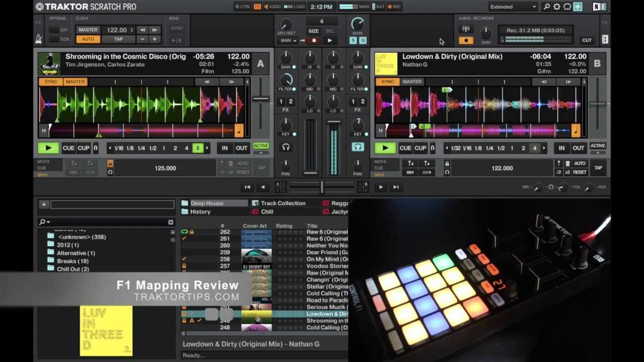Screen dimensions: 644x362
Task: Toggle SYNC on Deck A
Action: [x=51, y=82]
